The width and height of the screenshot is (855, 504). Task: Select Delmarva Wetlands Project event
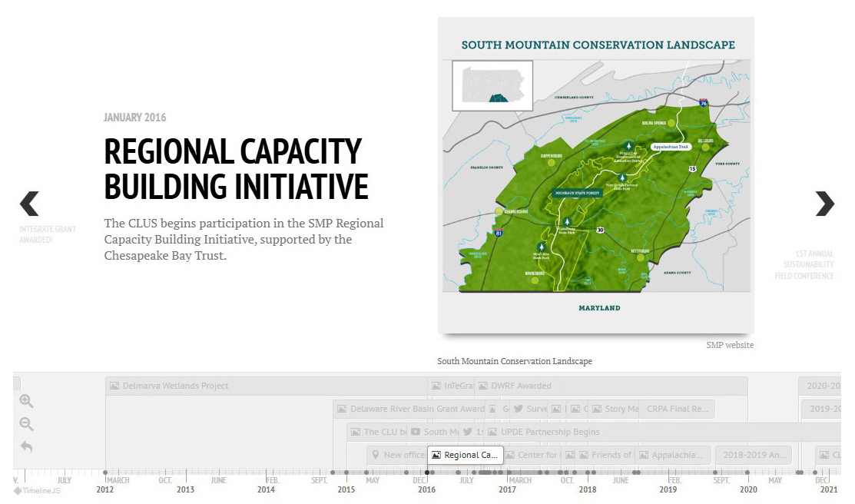click(175, 386)
